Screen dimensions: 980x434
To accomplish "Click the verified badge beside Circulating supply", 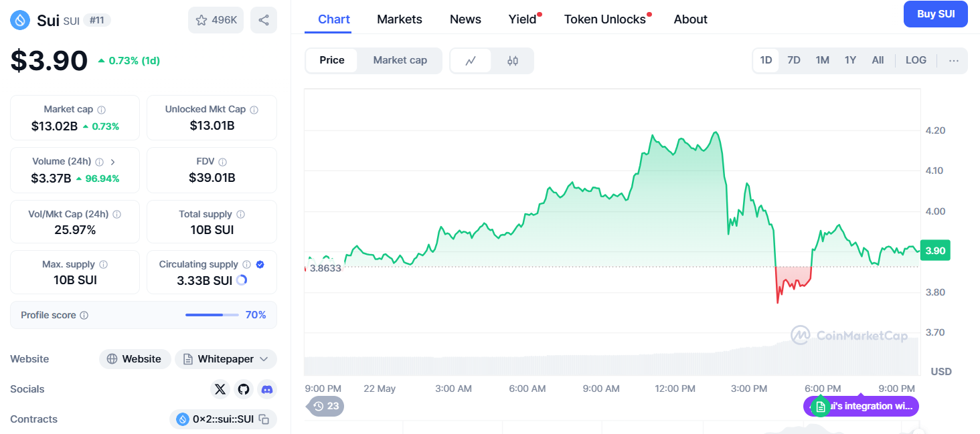I will tap(260, 265).
